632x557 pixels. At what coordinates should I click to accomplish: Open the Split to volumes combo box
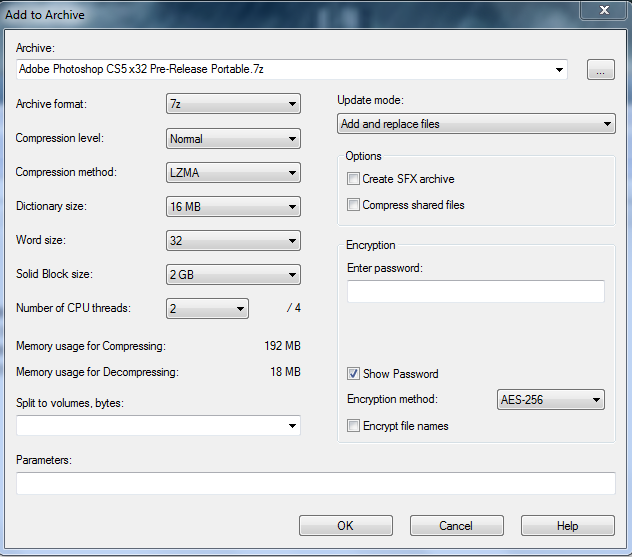click(158, 426)
